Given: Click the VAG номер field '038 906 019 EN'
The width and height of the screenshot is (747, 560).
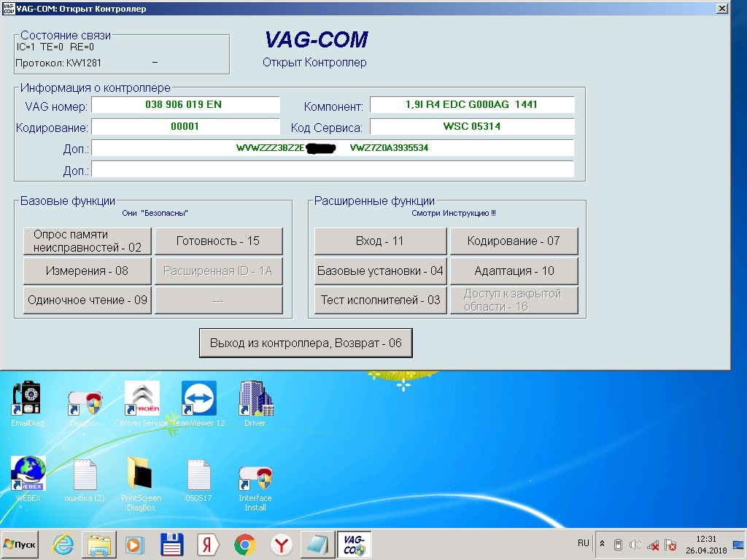Looking at the screenshot, I should 185,105.
